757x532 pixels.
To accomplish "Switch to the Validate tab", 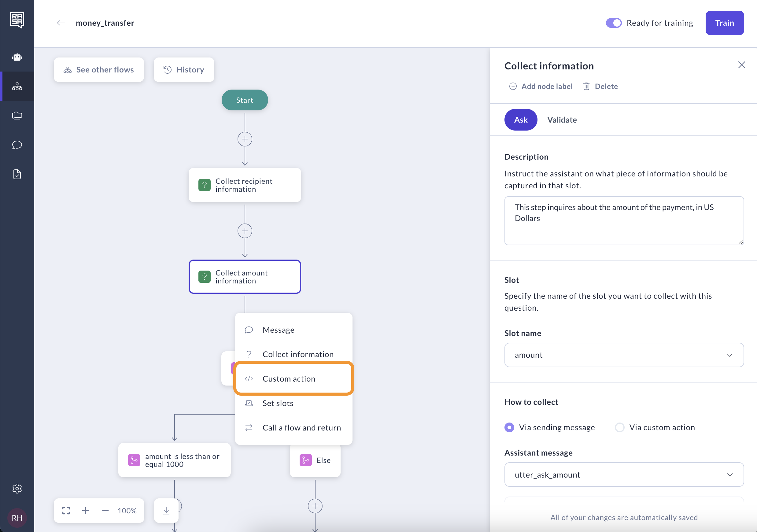I will click(x=562, y=120).
